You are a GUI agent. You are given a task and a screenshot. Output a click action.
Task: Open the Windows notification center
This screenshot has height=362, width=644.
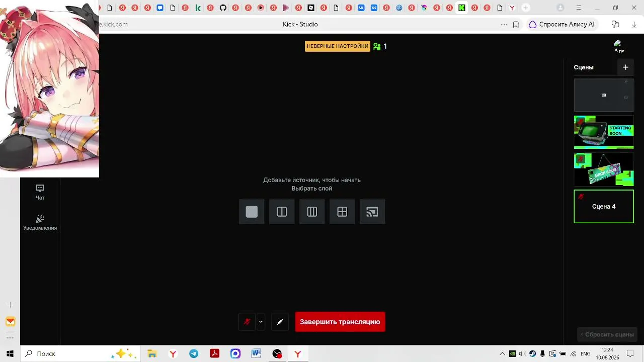(x=630, y=354)
